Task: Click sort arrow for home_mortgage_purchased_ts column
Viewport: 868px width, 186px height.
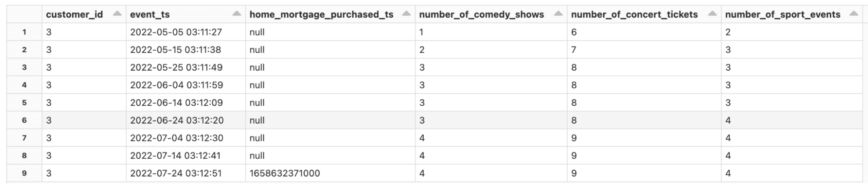Action: tap(406, 14)
